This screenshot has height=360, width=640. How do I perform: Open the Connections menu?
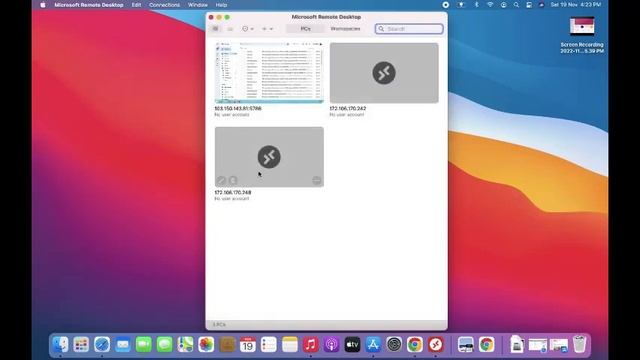point(164,5)
